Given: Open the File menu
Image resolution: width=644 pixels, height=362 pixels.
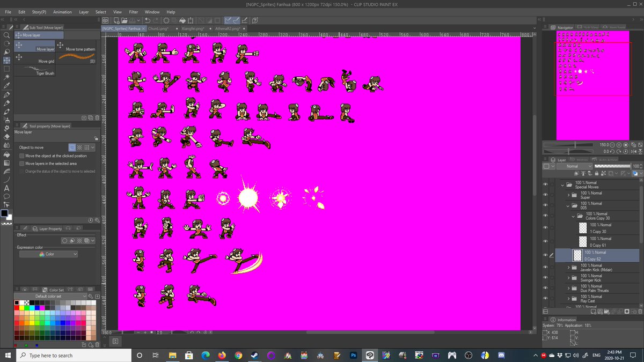Looking at the screenshot, I should point(8,12).
